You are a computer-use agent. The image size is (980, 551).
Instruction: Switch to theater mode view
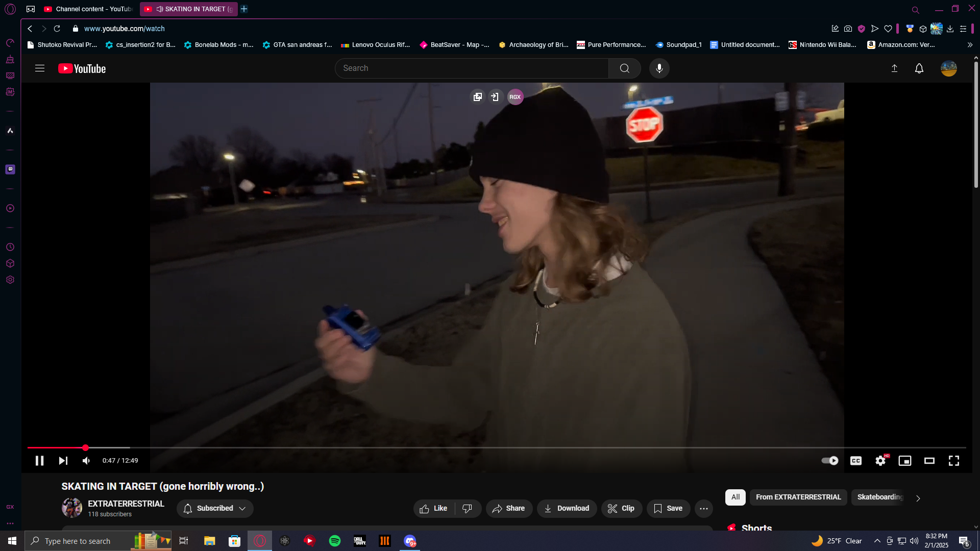pos(929,461)
